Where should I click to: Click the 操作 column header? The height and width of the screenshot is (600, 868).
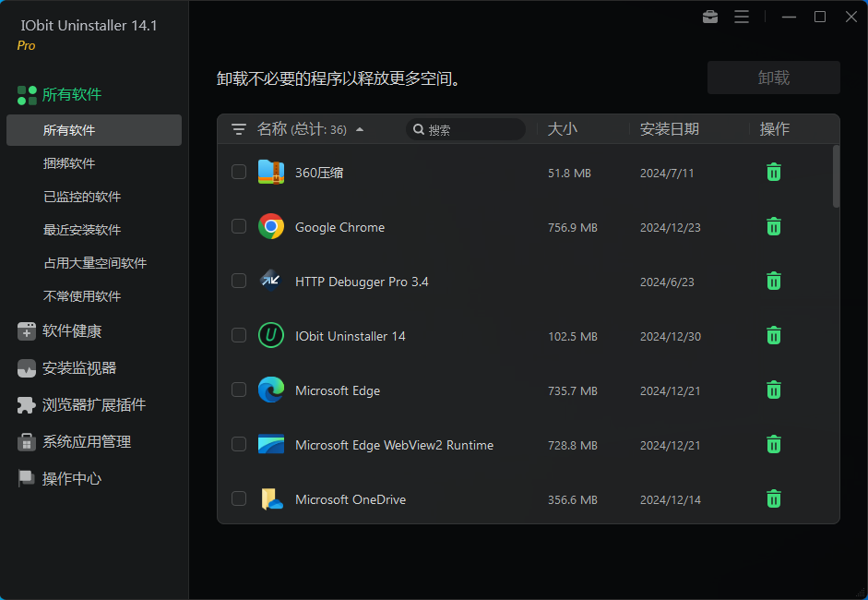tap(775, 129)
